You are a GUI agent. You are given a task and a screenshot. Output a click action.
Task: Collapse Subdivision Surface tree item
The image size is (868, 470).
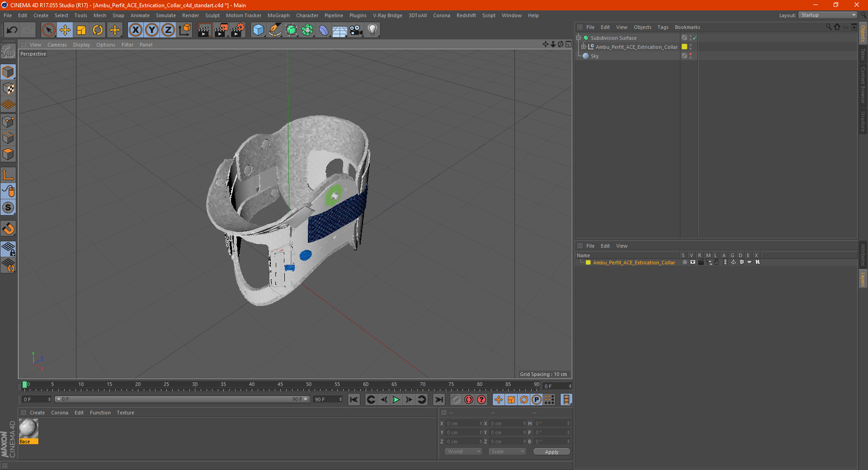coord(578,38)
